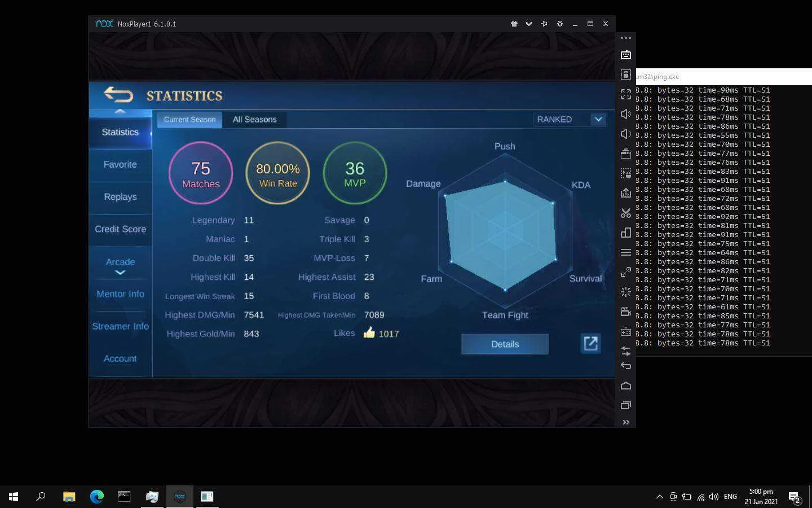Click the Push label on the radar chart
Screen dimensions: 812x508
coord(505,146)
